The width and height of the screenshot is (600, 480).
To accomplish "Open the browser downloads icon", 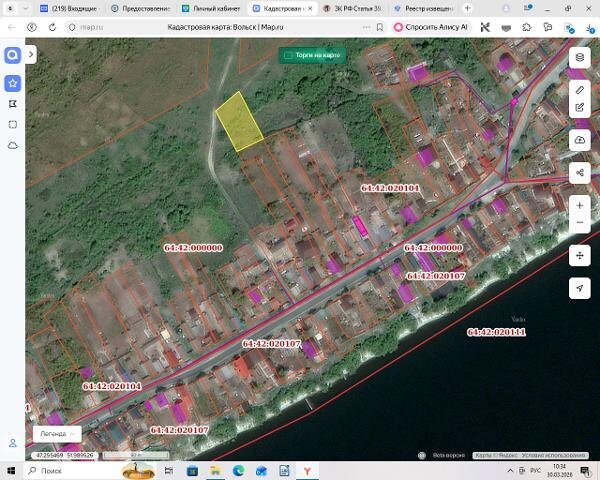I will (590, 28).
